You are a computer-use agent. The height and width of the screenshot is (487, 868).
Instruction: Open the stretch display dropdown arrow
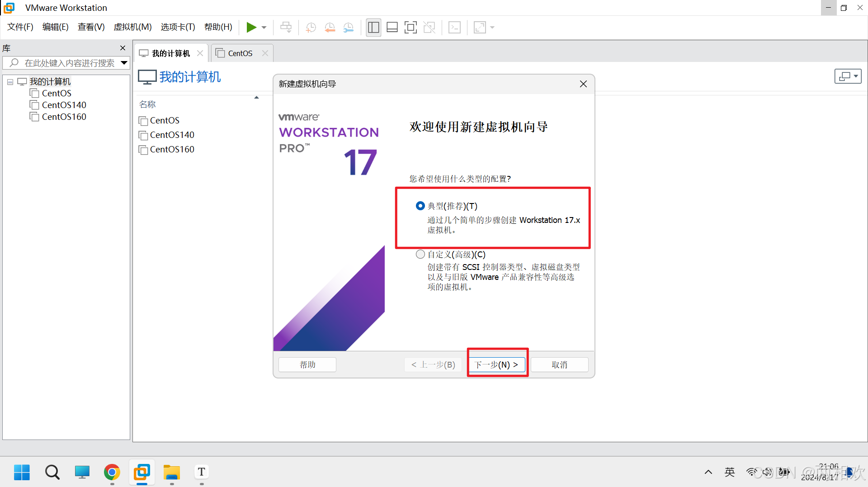click(492, 28)
